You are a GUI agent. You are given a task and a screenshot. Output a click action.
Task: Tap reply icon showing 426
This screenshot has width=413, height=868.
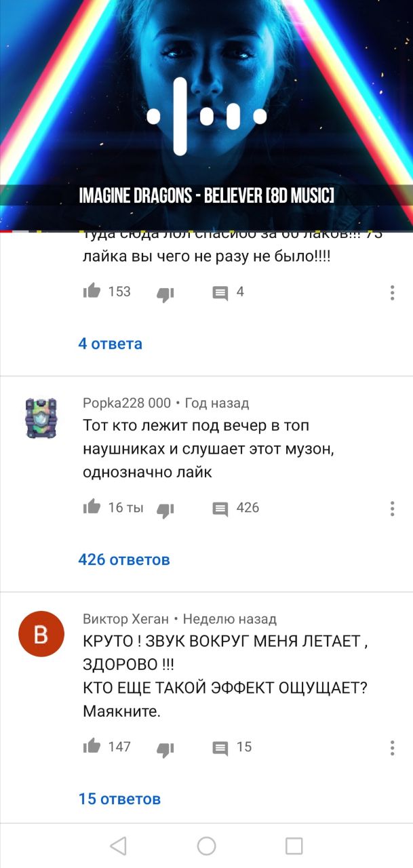pyautogui.click(x=220, y=509)
